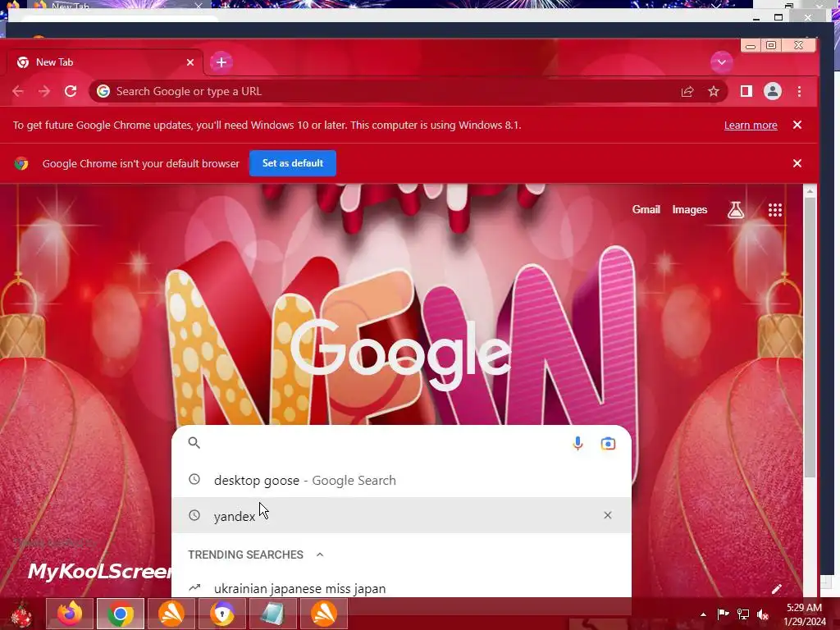Start voice search with microphone
This screenshot has width=840, height=630.
click(x=577, y=443)
